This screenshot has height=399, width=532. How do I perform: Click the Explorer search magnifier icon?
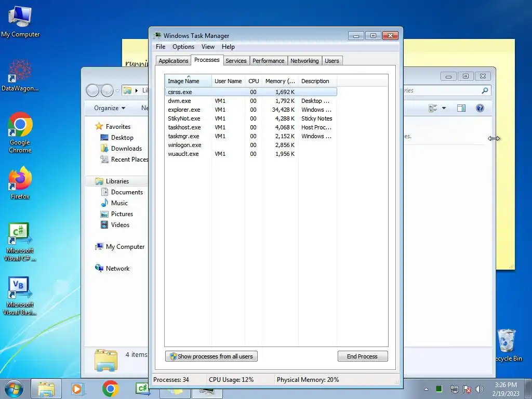[x=485, y=90]
